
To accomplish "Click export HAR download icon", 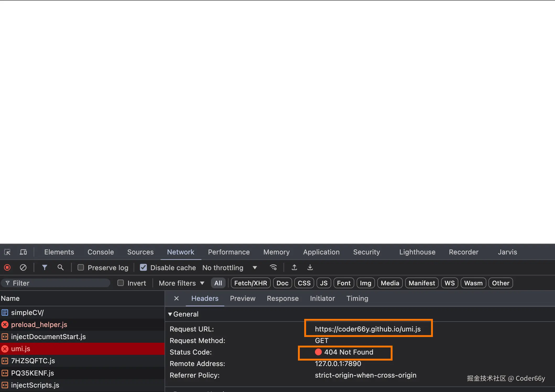I will coord(310,268).
